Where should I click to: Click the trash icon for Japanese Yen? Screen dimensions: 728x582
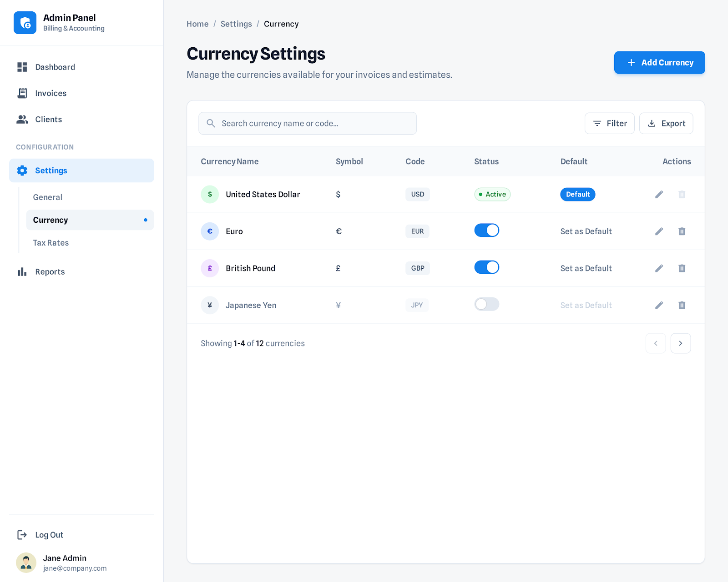[682, 305]
